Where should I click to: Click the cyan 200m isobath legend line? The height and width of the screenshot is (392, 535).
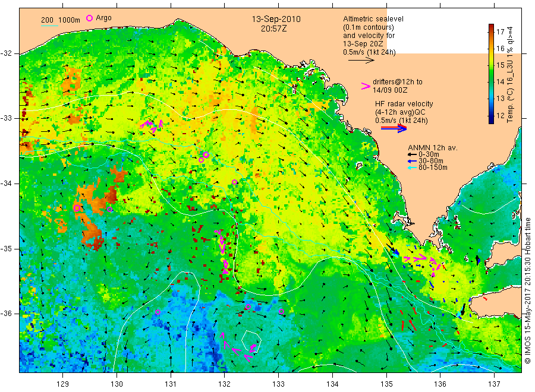point(49,26)
